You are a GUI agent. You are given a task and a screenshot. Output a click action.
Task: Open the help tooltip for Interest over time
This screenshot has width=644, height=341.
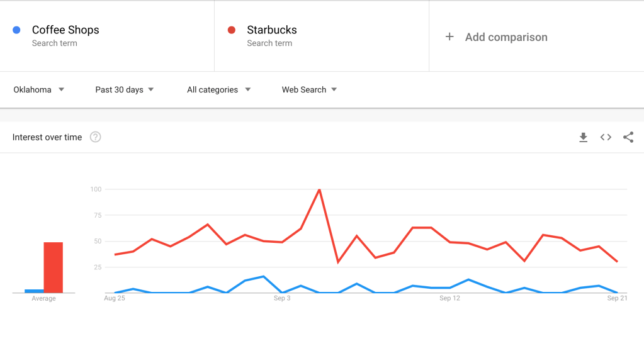click(x=95, y=137)
